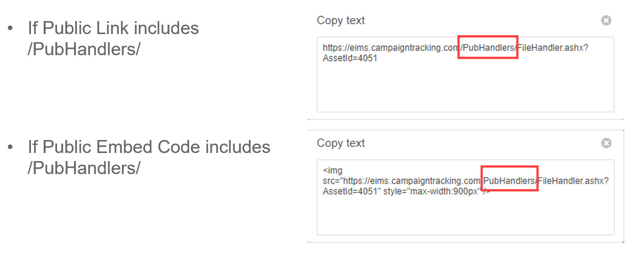The image size is (644, 258).
Task: Click /PubHandlers/ under the Public Link bullet
Action: [x=83, y=49]
